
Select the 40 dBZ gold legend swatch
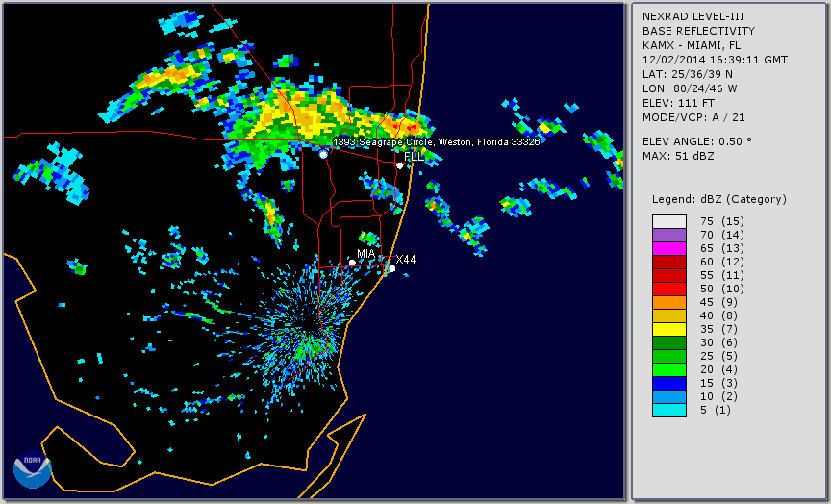668,315
